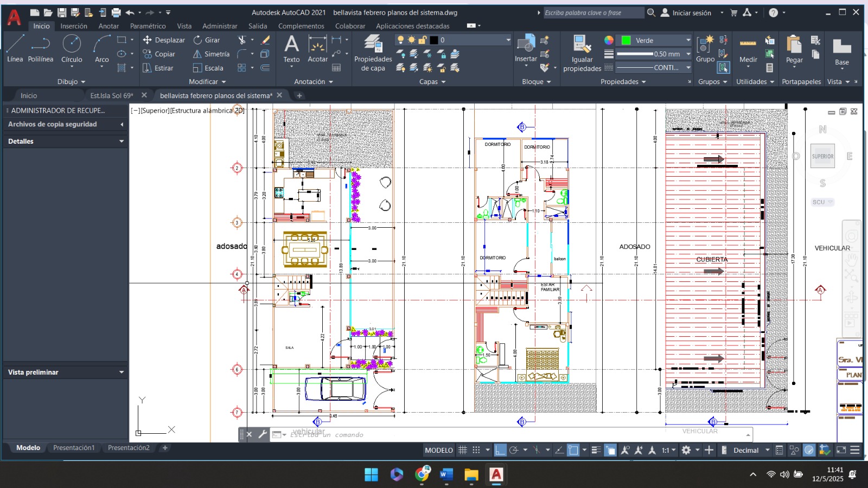The height and width of the screenshot is (488, 868).
Task: Select the Línea draw tool
Action: [x=15, y=48]
